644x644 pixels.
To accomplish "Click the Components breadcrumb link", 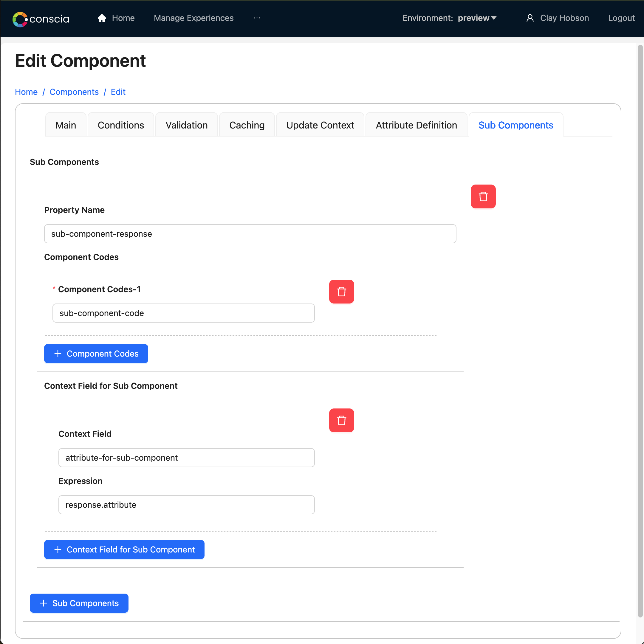I will click(74, 92).
